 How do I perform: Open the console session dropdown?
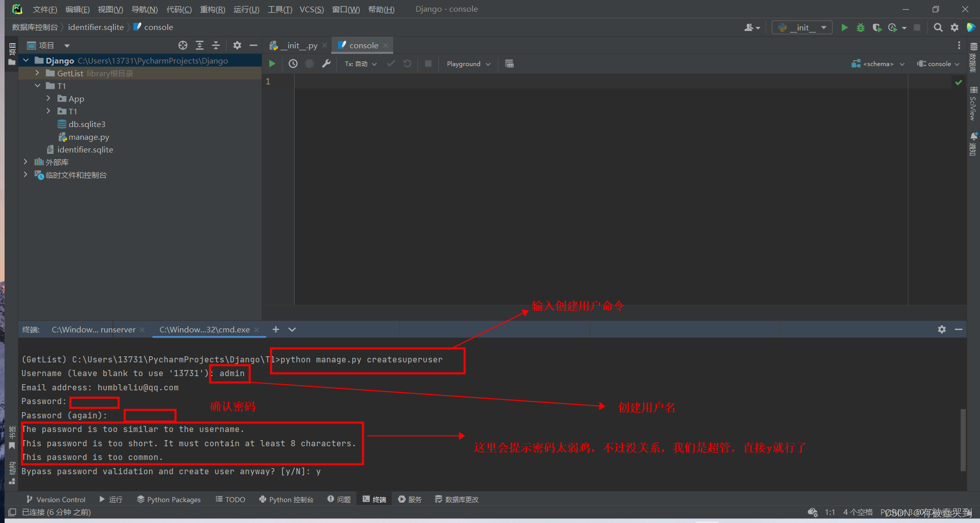coord(938,64)
